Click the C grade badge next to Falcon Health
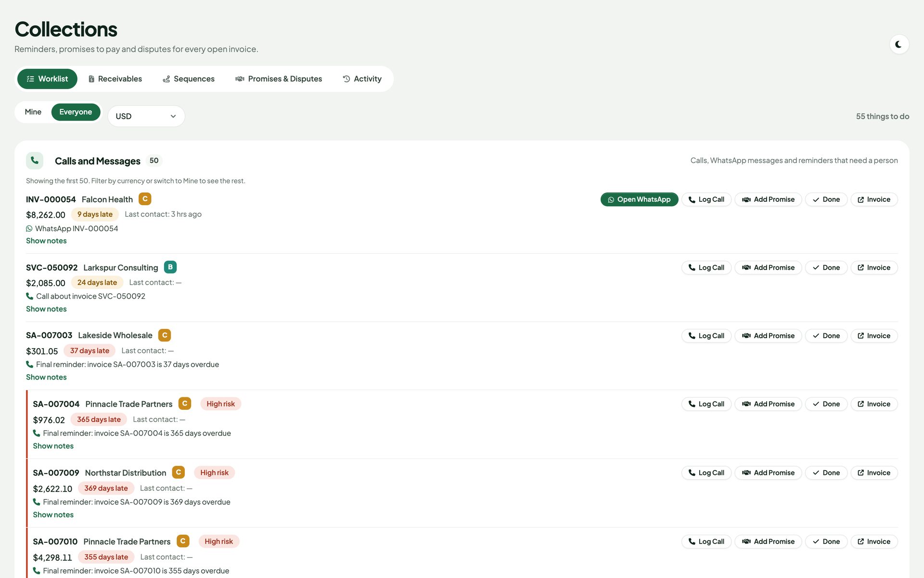 (x=145, y=199)
